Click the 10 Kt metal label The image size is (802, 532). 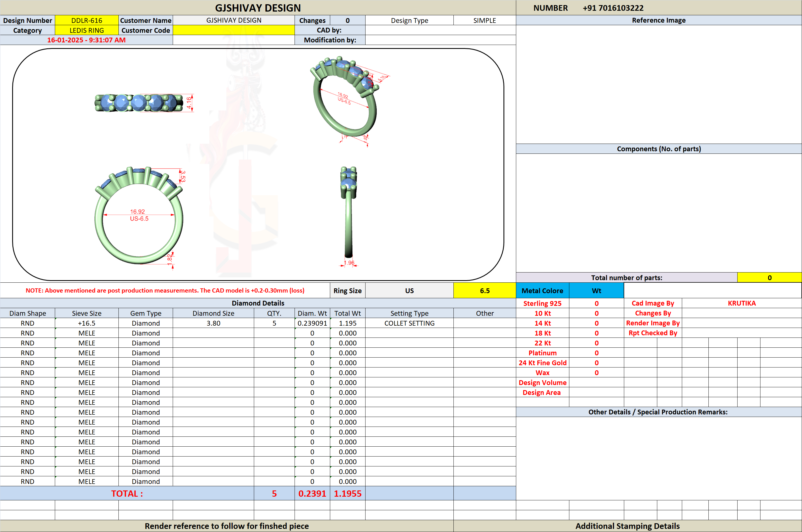tap(542, 313)
